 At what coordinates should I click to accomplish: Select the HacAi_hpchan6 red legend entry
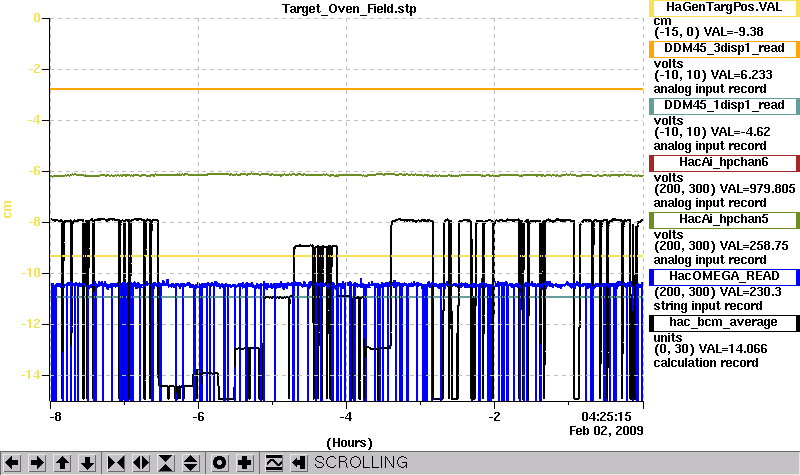point(724,163)
